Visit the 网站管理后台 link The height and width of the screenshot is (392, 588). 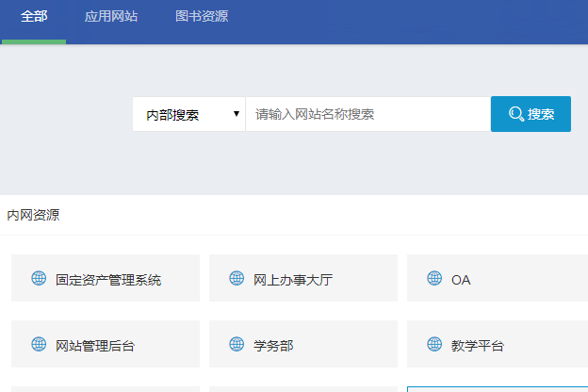95,346
